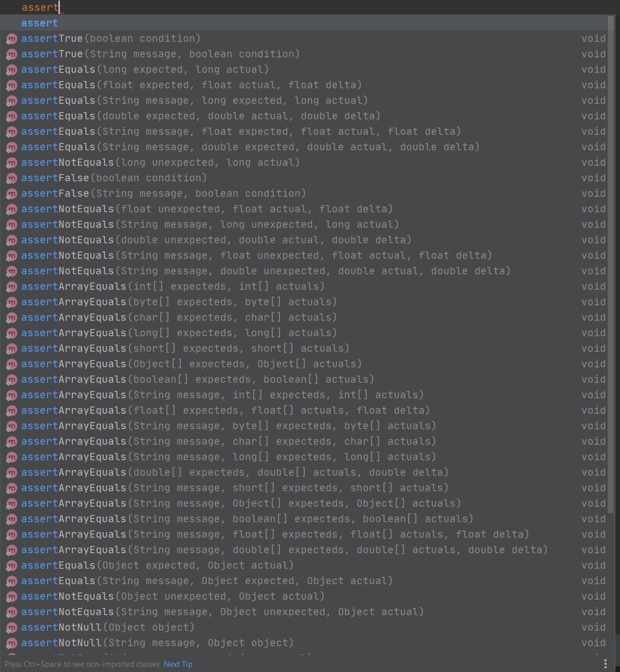Select assertArrayEquals(Object[] expecteds, Object[] actuals)

(x=191, y=364)
